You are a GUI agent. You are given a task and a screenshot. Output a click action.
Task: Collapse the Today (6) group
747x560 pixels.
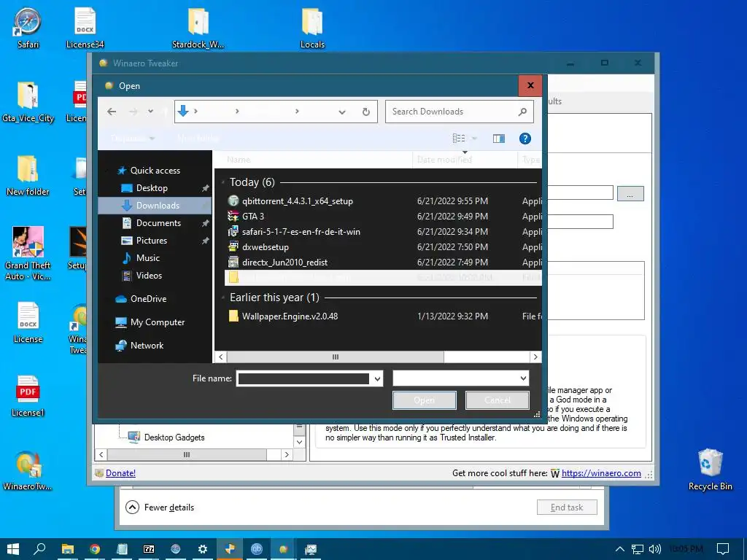(223, 182)
